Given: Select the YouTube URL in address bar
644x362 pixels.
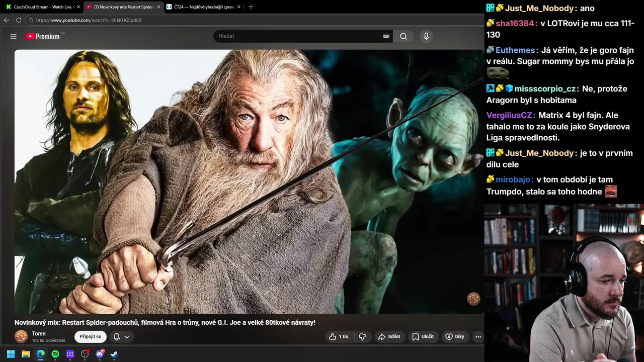Looking at the screenshot, I should click(x=89, y=20).
